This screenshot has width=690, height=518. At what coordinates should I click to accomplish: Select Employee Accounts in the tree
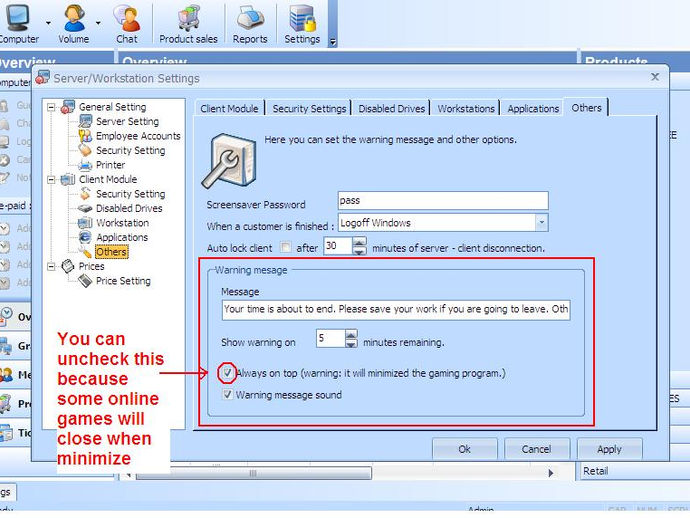click(x=138, y=136)
